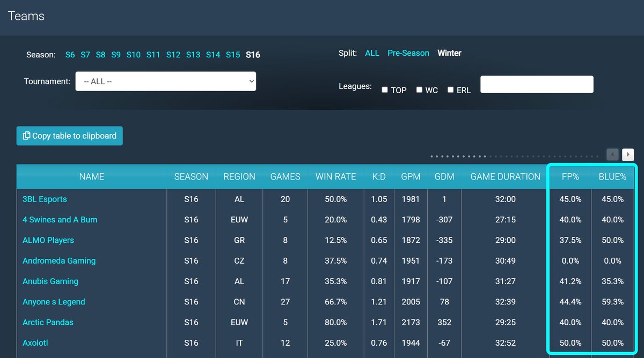Open the Tournament dropdown
This screenshot has height=358, width=644.
166,81
